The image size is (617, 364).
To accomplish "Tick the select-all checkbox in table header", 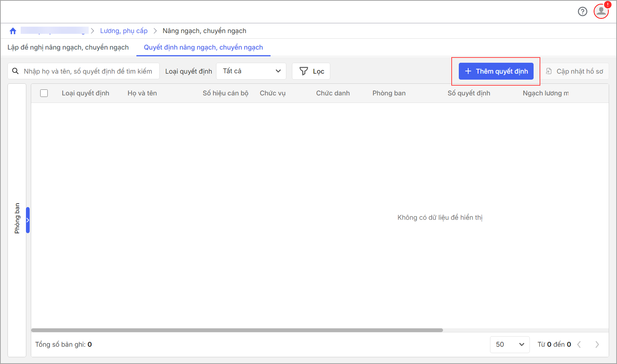I will 44,93.
